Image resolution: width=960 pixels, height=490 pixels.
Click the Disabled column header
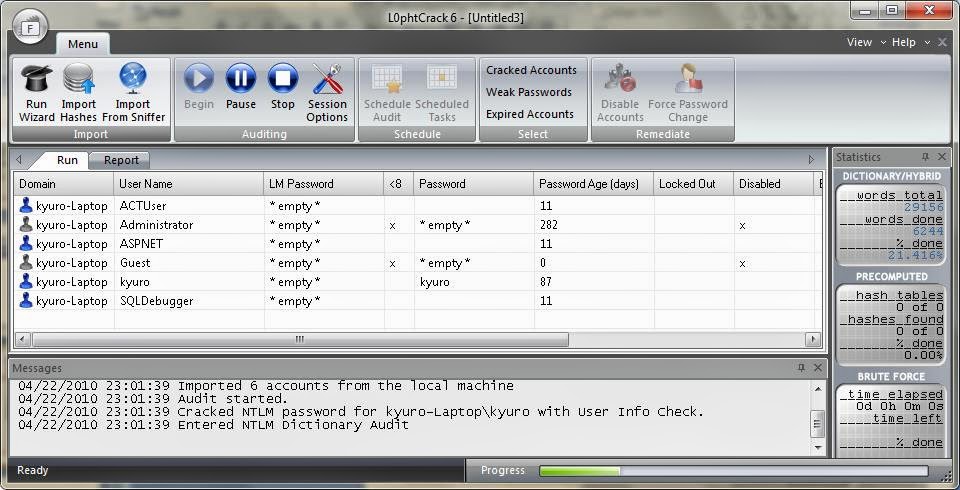pos(773,184)
